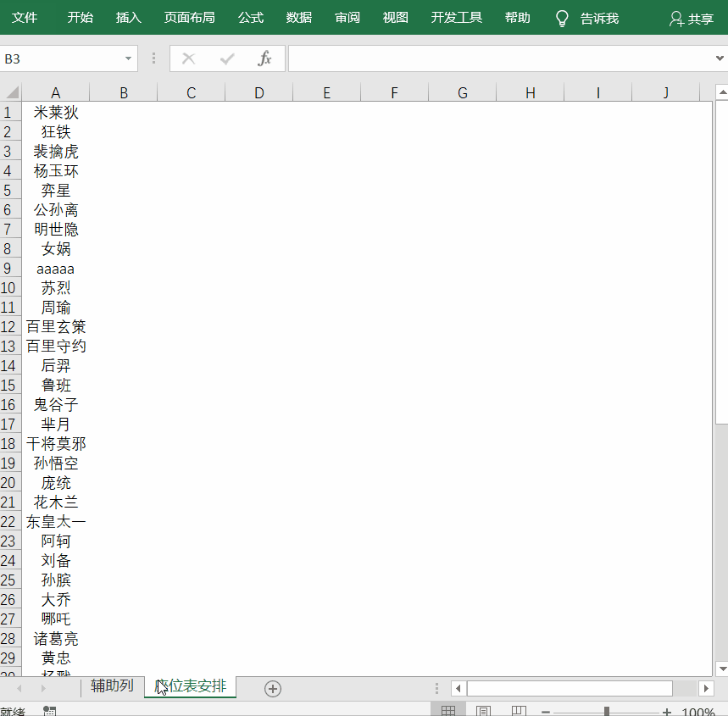Screen dimensions: 728x716
Task: Click cell containing 孙悟空
Action: click(56, 463)
